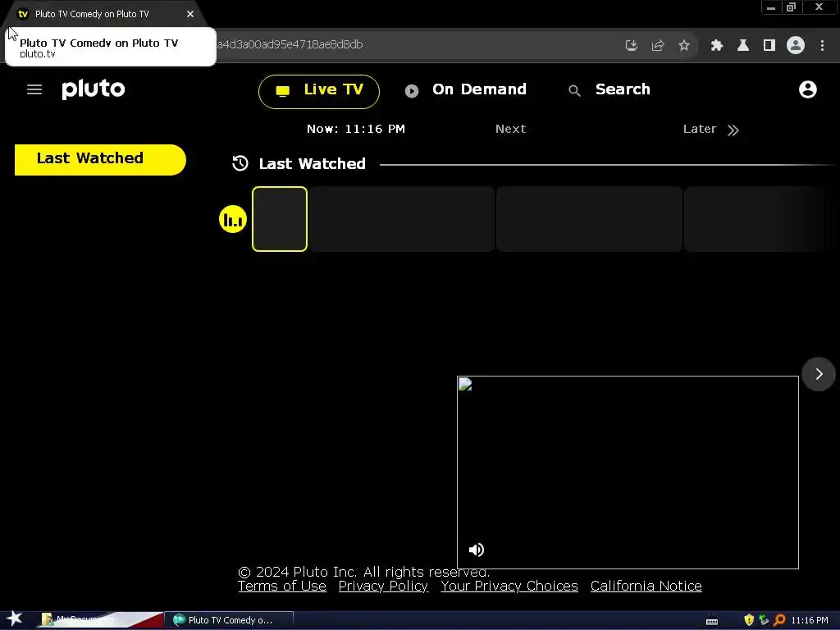840x630 pixels.
Task: Click the Last Watched section heading
Action: coord(312,164)
